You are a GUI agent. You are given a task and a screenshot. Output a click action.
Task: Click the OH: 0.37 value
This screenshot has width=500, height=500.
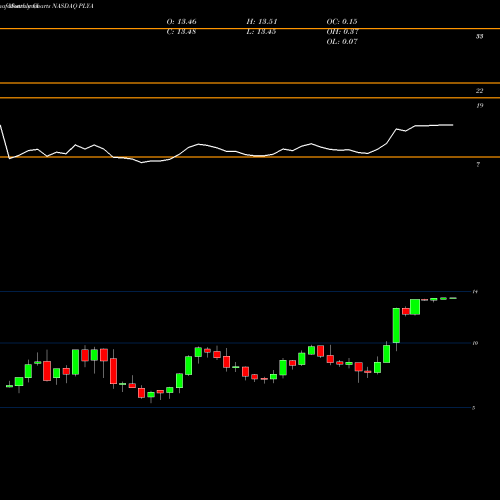coord(342,32)
